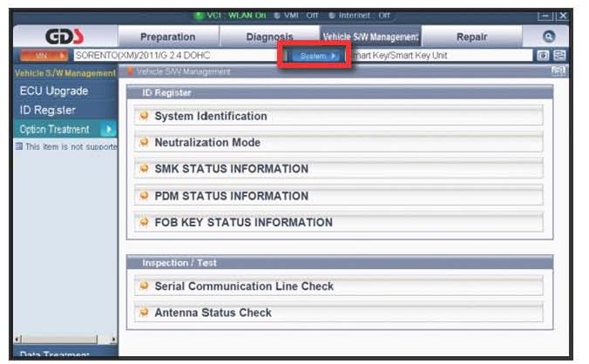Open the Preparation tab
The image size is (589, 364).
(169, 37)
